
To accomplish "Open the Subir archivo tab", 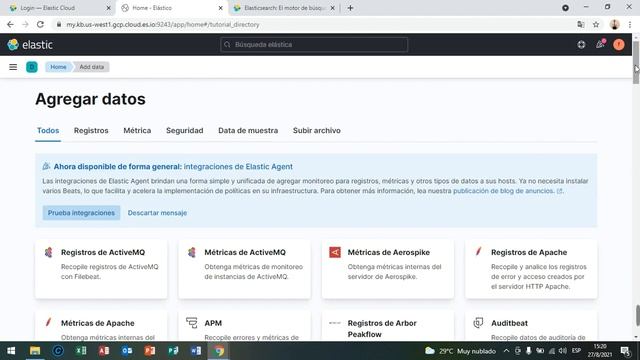I will click(x=317, y=131).
